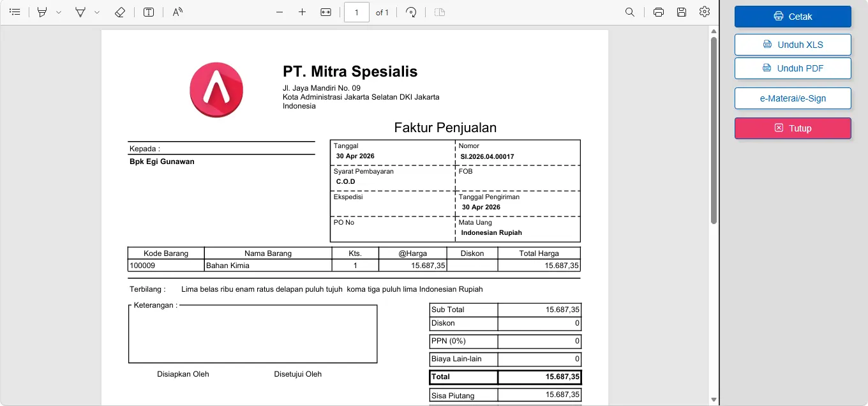Choose the add text box tool

149,12
